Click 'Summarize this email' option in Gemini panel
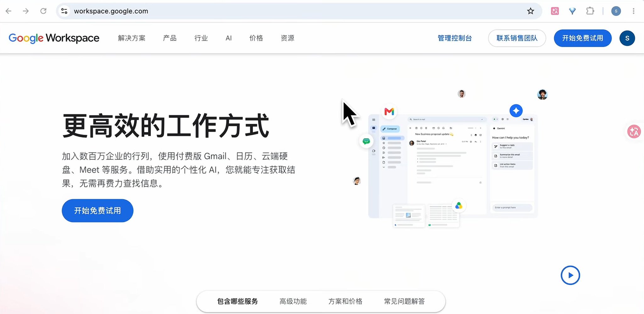The image size is (644, 314). click(512, 156)
